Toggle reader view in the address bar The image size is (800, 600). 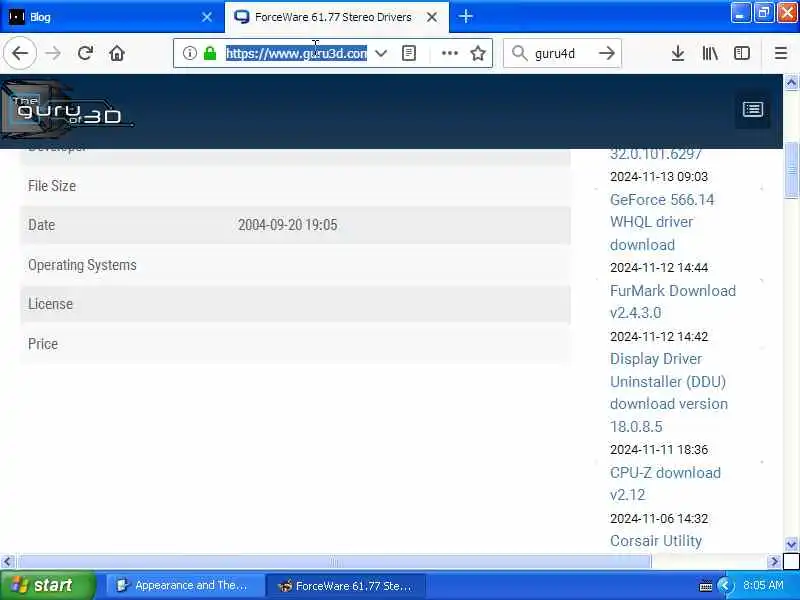pyautogui.click(x=409, y=53)
